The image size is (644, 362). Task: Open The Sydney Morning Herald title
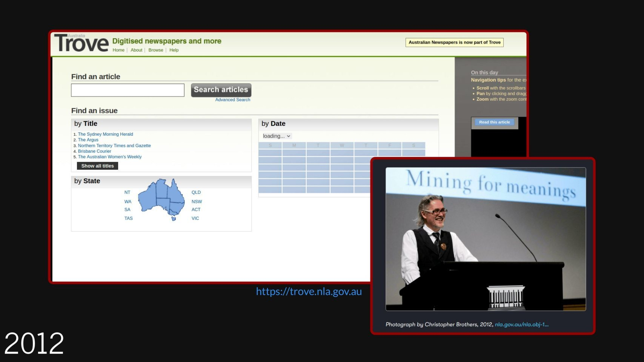105,134
